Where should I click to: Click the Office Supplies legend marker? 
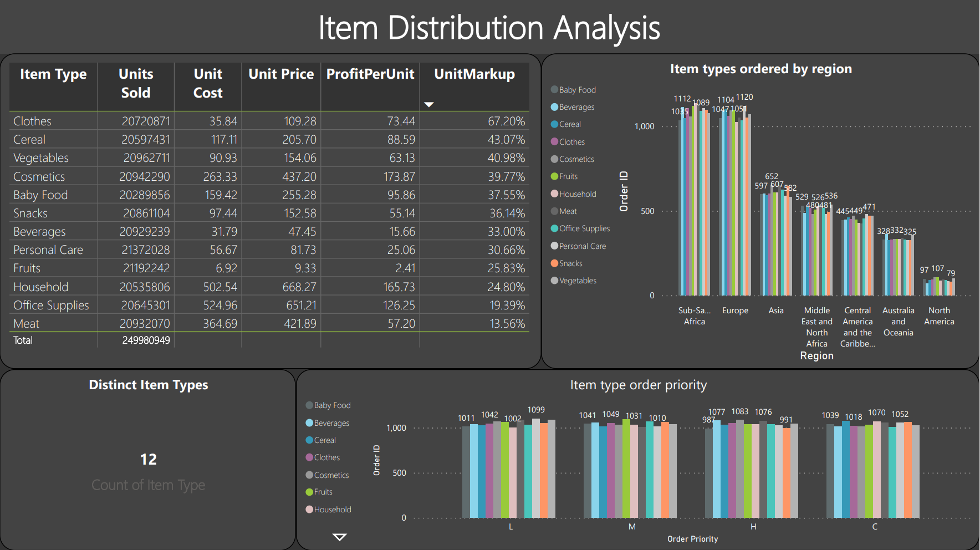(553, 228)
